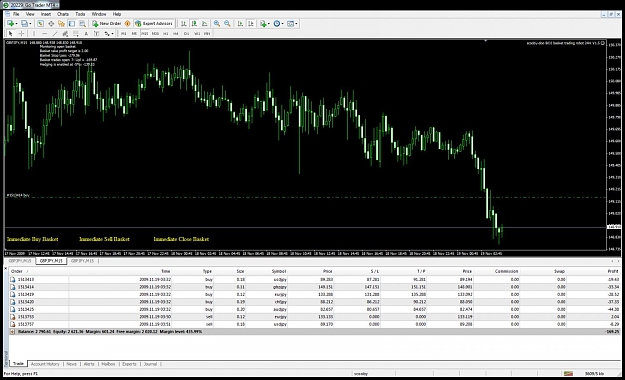Open the Data Window icon
Image resolution: width=625 pixels, height=380 pixels.
(x=51, y=24)
